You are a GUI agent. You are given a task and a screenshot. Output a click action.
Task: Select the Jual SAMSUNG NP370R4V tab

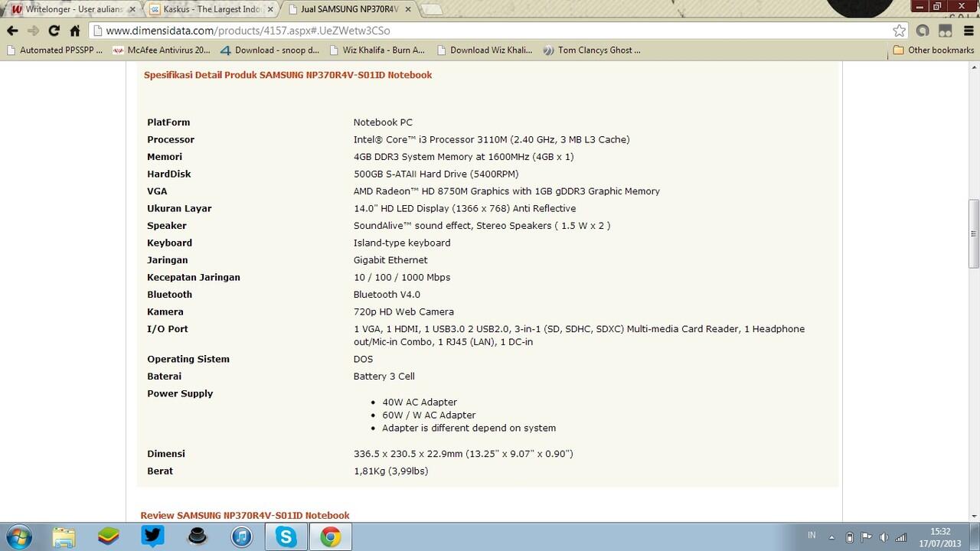click(x=350, y=9)
